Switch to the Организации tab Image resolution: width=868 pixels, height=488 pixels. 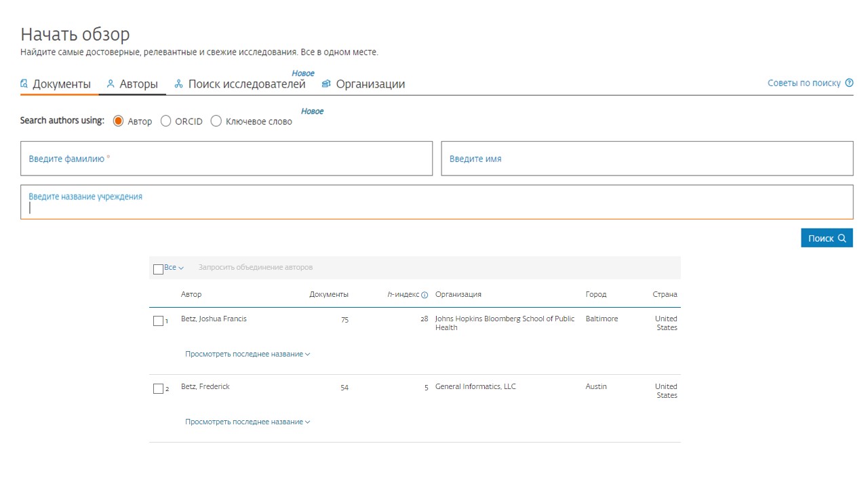370,84
